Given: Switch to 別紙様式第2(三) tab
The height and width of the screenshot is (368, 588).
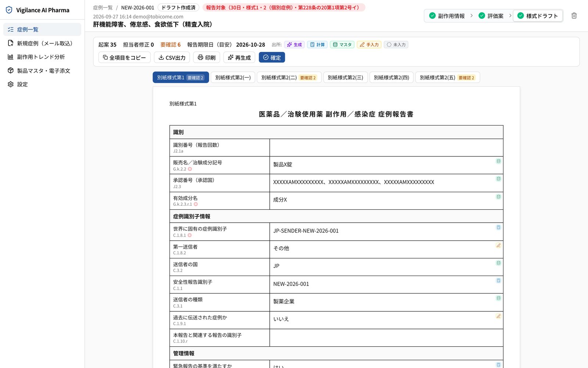Looking at the screenshot, I should point(345,77).
